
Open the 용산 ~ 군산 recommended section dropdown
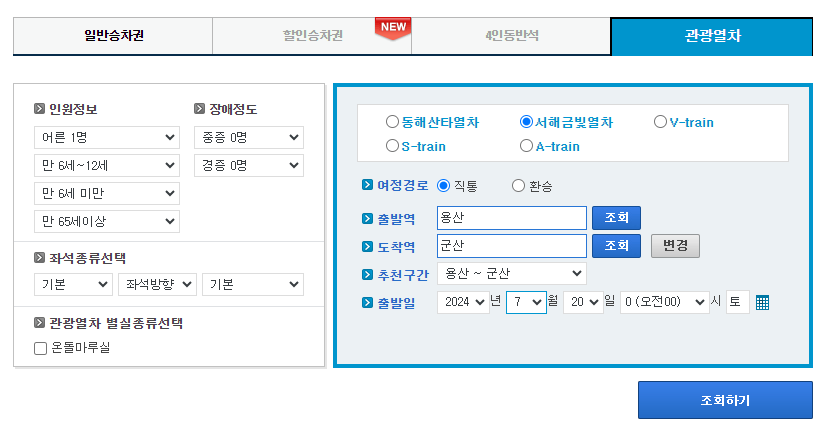512,273
